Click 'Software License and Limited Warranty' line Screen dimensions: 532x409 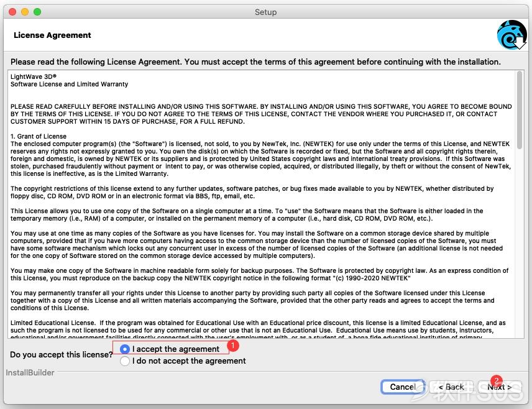coord(69,84)
